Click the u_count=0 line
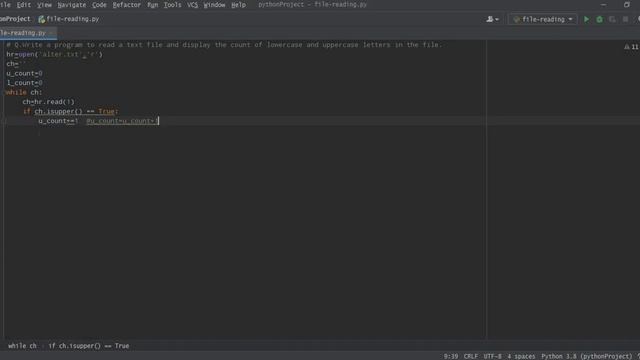Viewport: 640px width, 360px height. (x=24, y=73)
